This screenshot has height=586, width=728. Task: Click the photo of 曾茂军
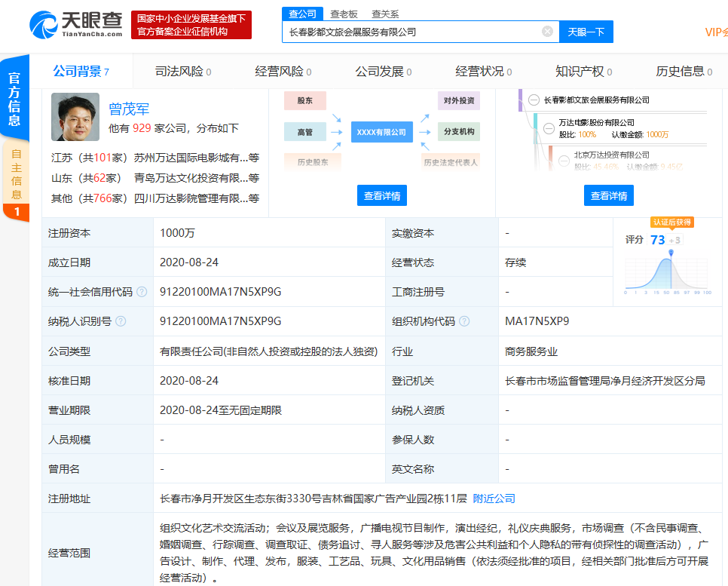75,117
